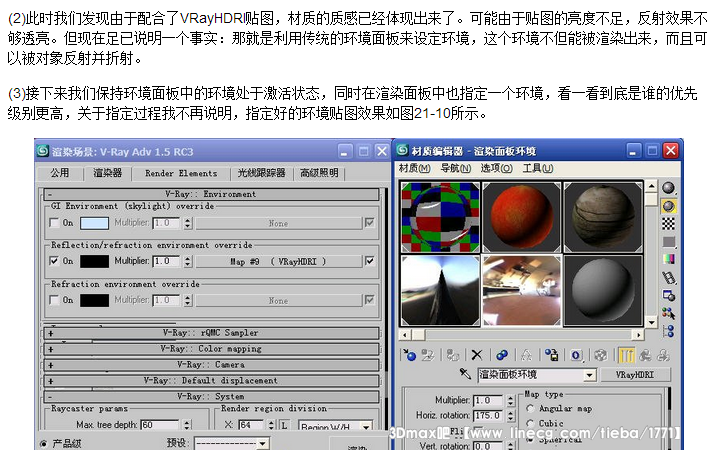The image size is (710, 450).
Task: Open the 导航(N) menu
Action: 456,168
